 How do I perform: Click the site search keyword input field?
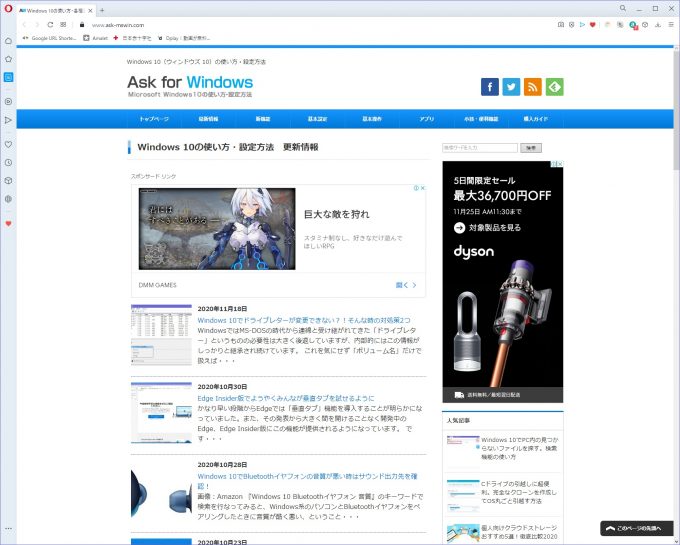pos(480,148)
